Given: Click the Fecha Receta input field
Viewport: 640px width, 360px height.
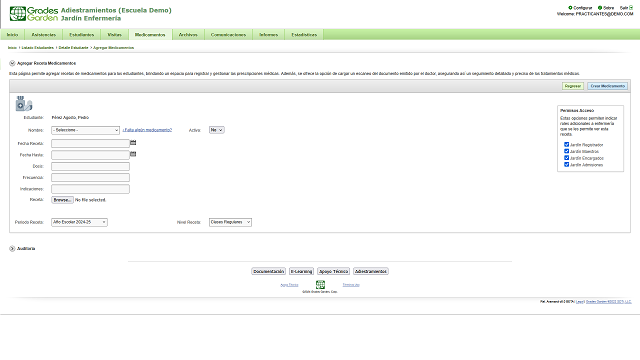Looking at the screenshot, I should [90, 143].
